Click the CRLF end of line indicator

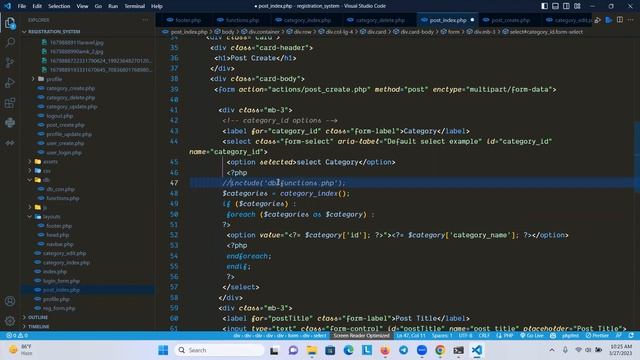(x=484, y=336)
